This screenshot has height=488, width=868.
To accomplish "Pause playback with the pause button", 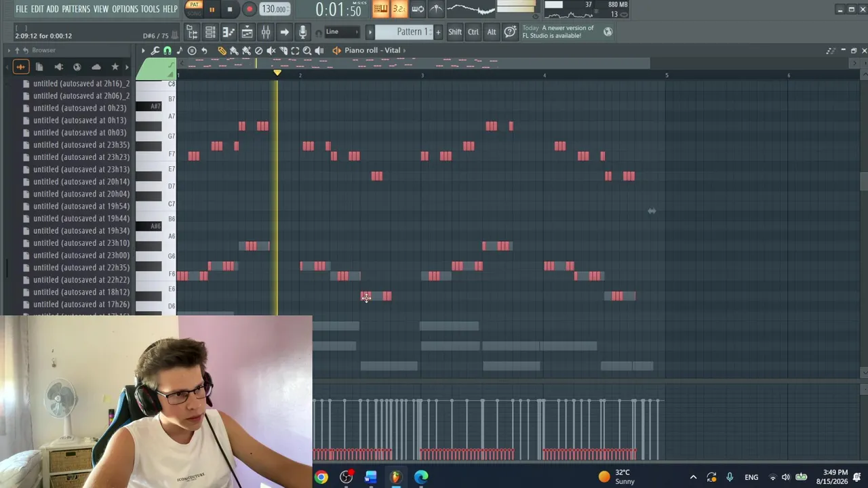I will (x=212, y=9).
